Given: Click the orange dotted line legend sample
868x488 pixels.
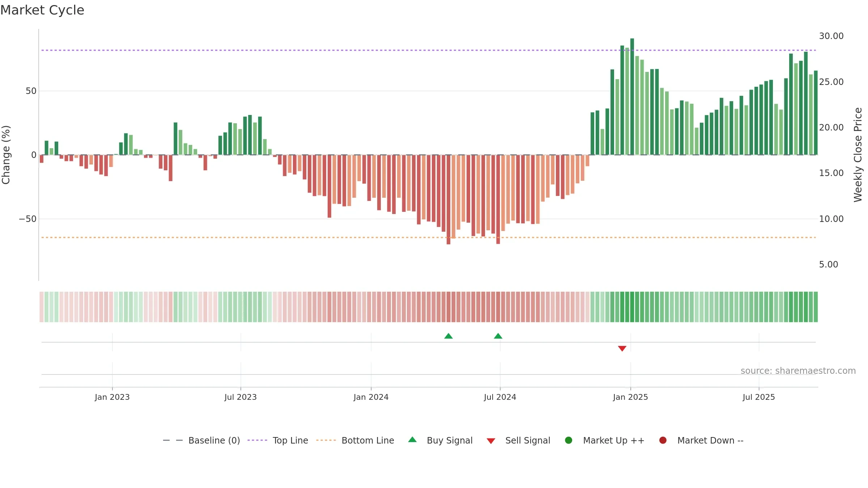Looking at the screenshot, I should pos(326,440).
